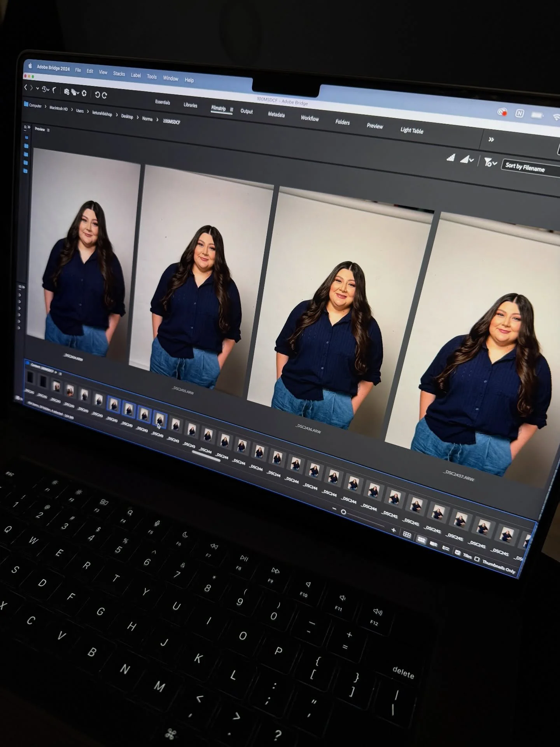Image resolution: width=560 pixels, height=747 pixels.
Task: Click 100MSDCF in the path bar
Action: (171, 122)
